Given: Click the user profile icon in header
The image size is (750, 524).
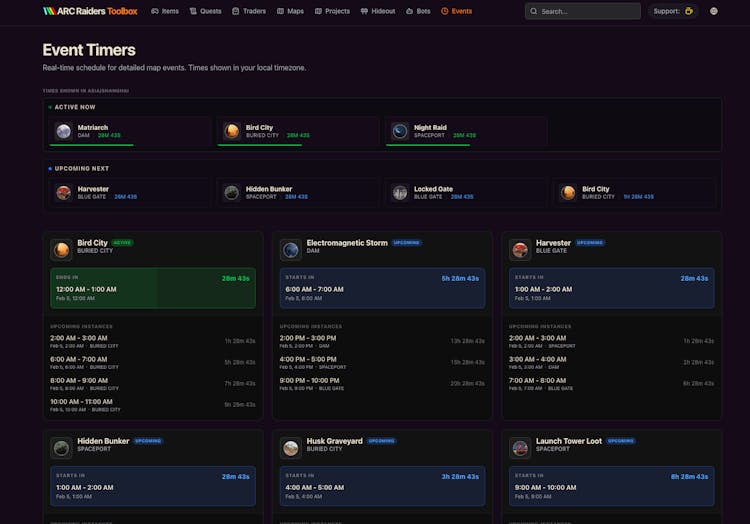Looking at the screenshot, I should pos(714,11).
